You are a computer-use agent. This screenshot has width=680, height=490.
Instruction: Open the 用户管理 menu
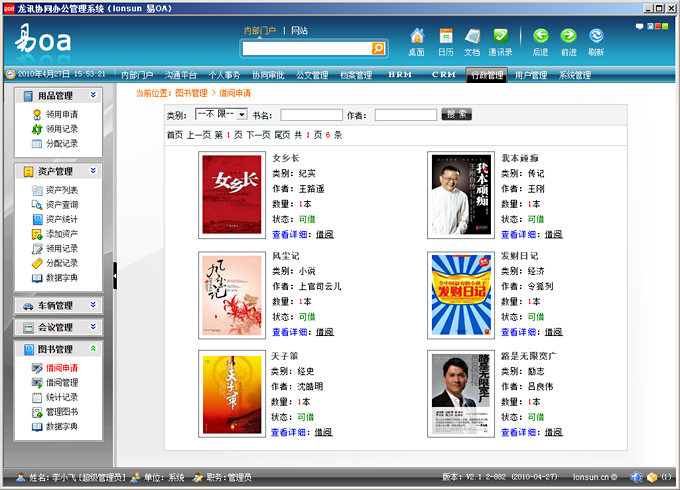point(531,75)
